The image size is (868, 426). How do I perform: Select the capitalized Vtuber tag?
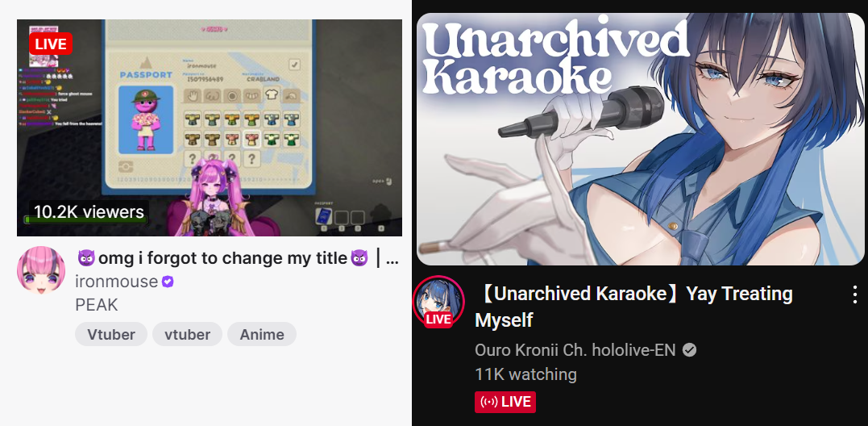111,335
